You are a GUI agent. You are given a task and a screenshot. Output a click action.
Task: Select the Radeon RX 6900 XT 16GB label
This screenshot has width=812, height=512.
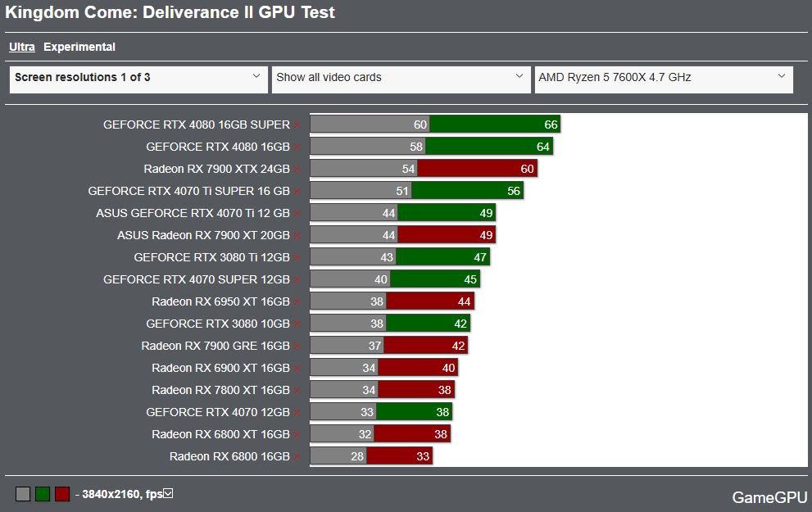[x=220, y=368]
